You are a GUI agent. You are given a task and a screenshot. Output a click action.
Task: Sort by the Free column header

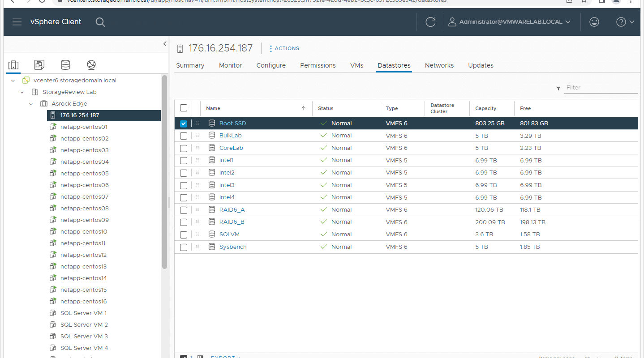525,108
